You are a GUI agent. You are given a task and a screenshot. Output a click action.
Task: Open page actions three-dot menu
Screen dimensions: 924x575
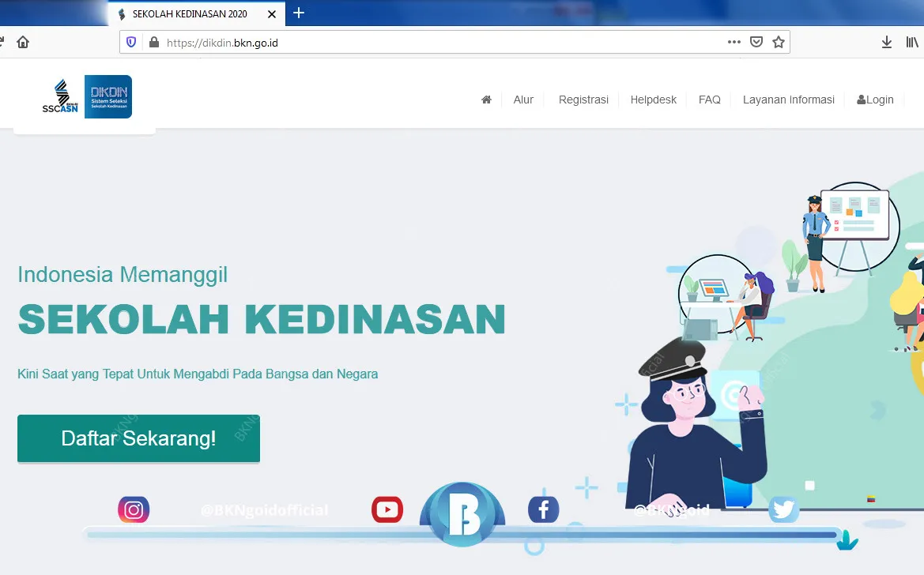pyautogui.click(x=734, y=42)
